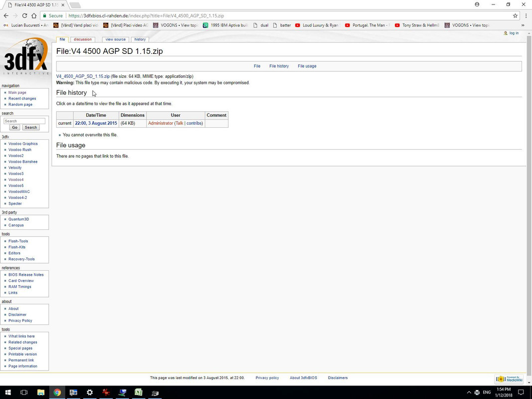Open Task View in the taskbar

[24, 392]
